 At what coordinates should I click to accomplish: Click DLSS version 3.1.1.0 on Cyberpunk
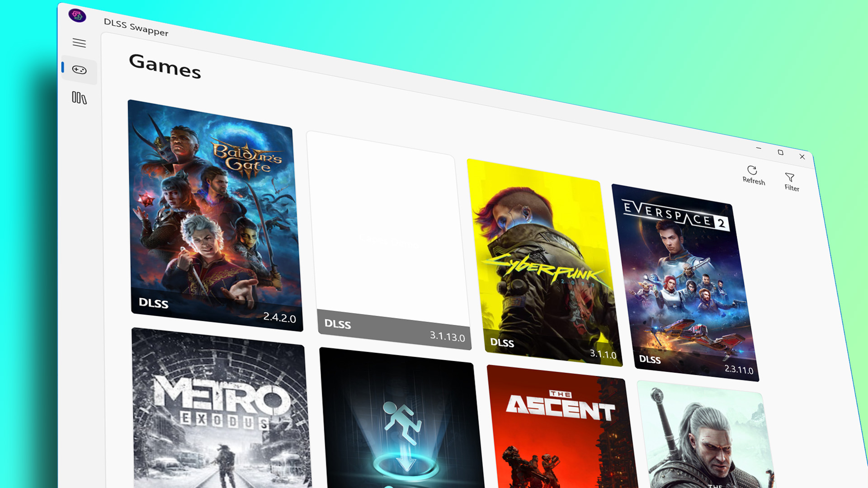click(x=603, y=354)
